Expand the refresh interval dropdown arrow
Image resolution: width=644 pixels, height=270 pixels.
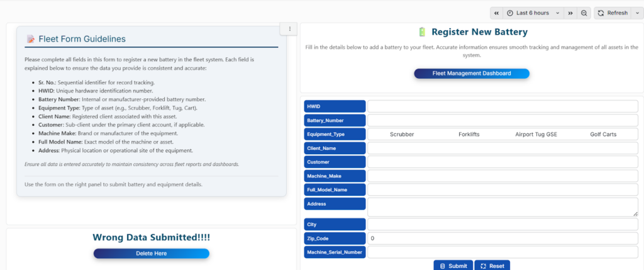[637, 13]
